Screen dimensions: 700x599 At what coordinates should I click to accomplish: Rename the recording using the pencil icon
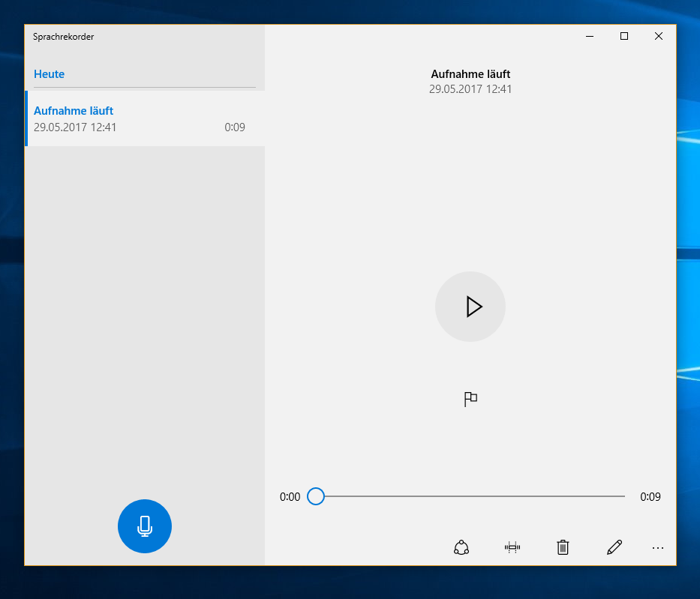click(614, 548)
